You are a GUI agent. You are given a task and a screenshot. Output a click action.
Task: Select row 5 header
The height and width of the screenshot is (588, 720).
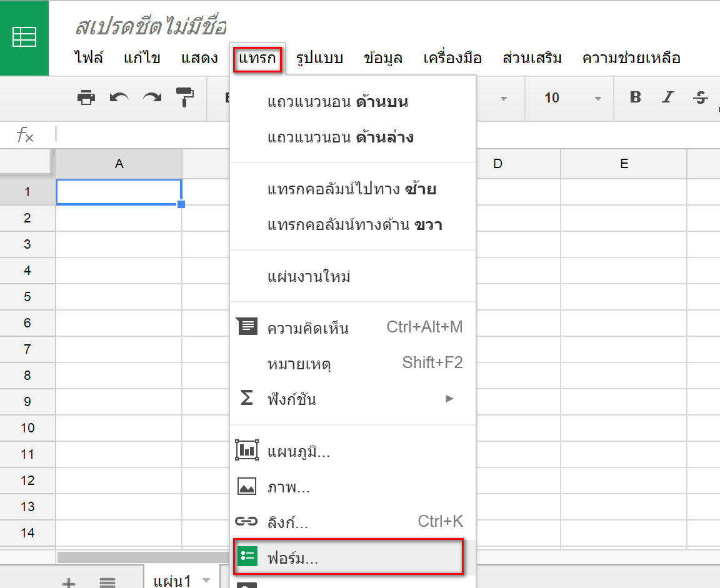coord(27,297)
